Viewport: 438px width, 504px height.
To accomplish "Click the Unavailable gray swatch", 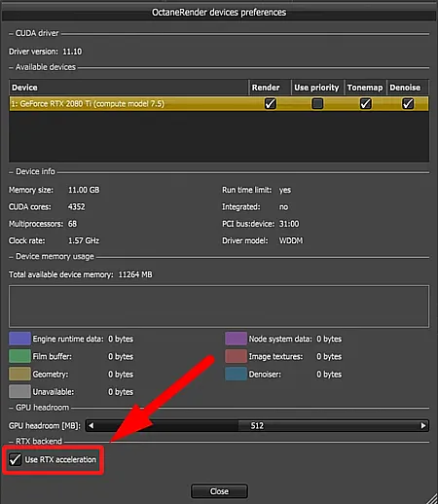I will point(19,391).
